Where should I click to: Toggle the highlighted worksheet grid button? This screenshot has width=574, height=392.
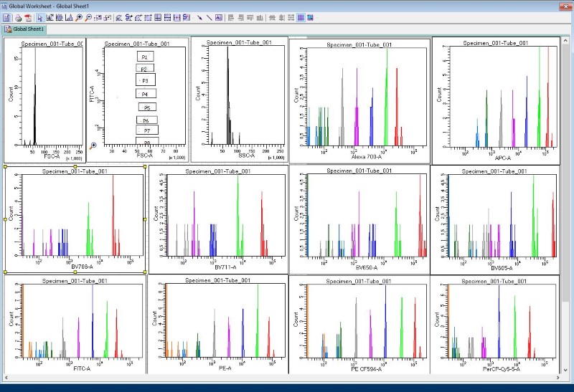pyautogui.click(x=301, y=17)
